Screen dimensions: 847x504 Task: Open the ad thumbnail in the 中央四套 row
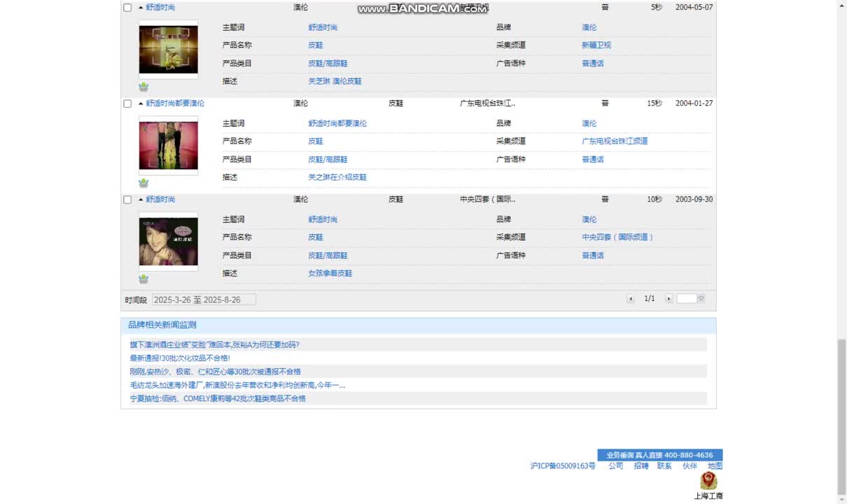pos(168,241)
